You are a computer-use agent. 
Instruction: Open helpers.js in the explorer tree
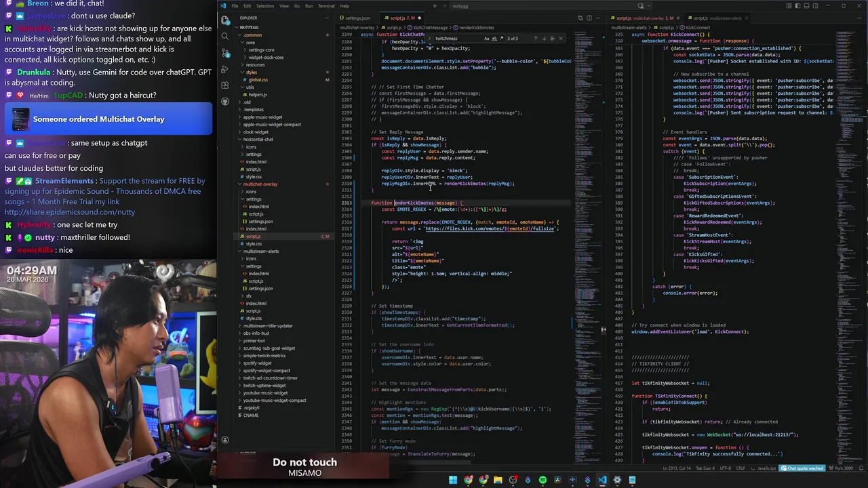coord(258,94)
